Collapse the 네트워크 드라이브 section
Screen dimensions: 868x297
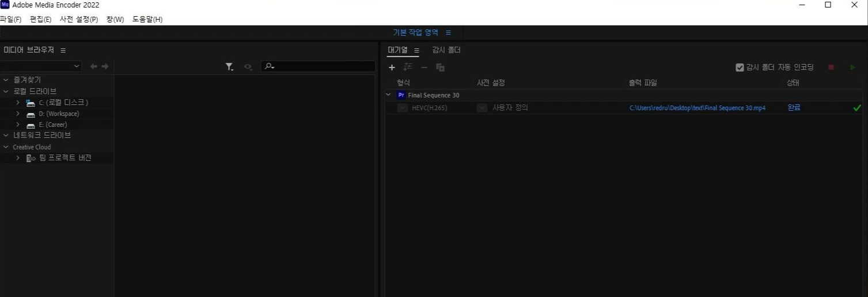[x=6, y=136]
